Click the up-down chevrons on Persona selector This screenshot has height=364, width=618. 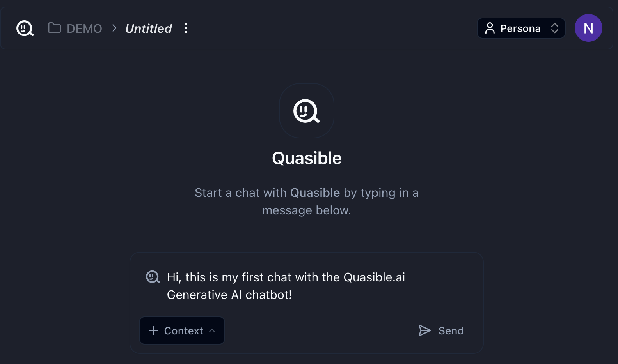click(554, 28)
